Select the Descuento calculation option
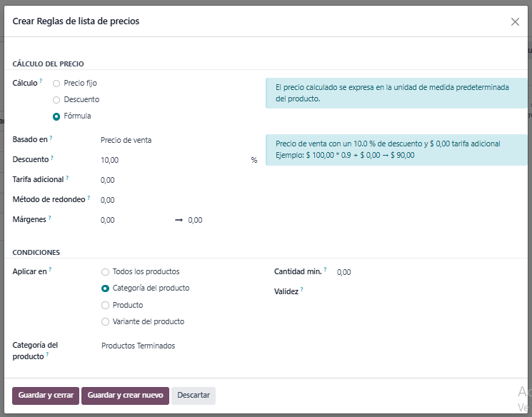Screen dimensions: 532x417 [x=56, y=100]
